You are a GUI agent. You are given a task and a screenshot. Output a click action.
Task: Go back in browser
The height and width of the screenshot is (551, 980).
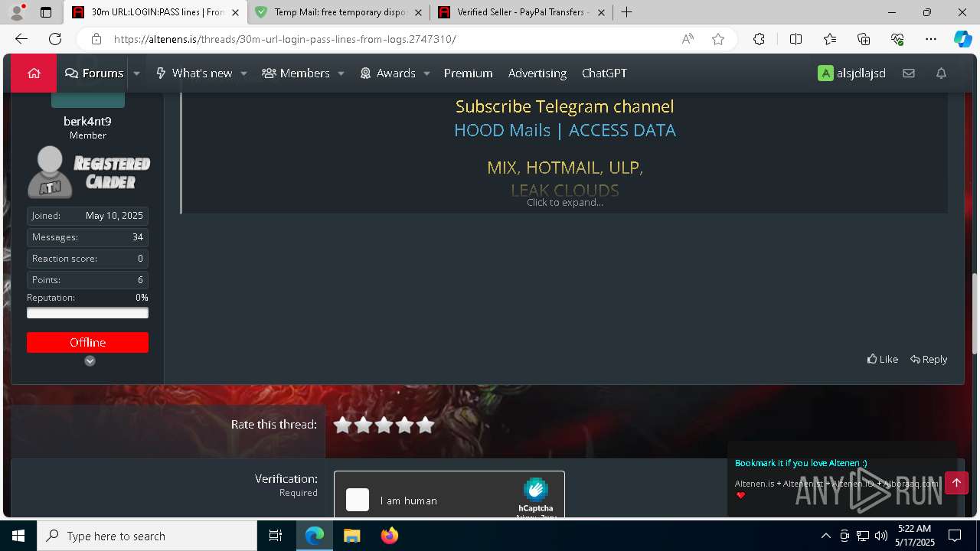tap(21, 39)
